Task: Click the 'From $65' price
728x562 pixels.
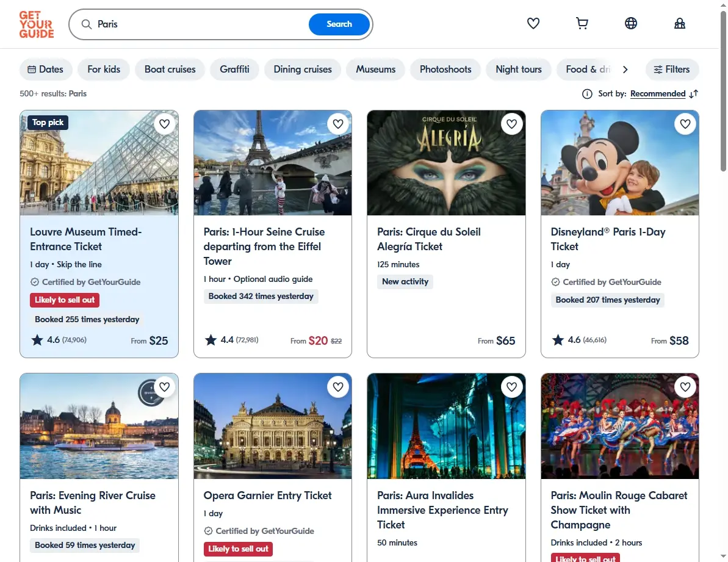Action: 496,340
